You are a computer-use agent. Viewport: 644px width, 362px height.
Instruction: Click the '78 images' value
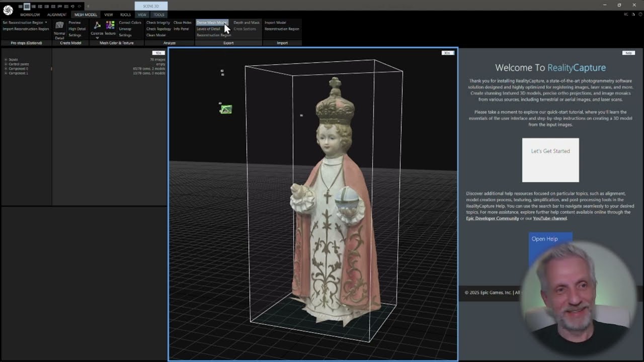click(157, 60)
